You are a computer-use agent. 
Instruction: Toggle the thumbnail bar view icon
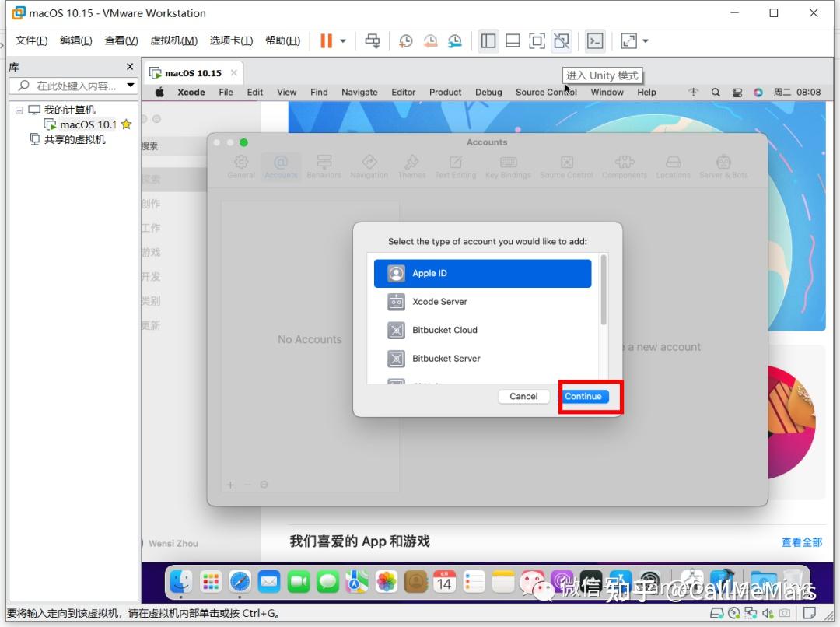click(513, 40)
